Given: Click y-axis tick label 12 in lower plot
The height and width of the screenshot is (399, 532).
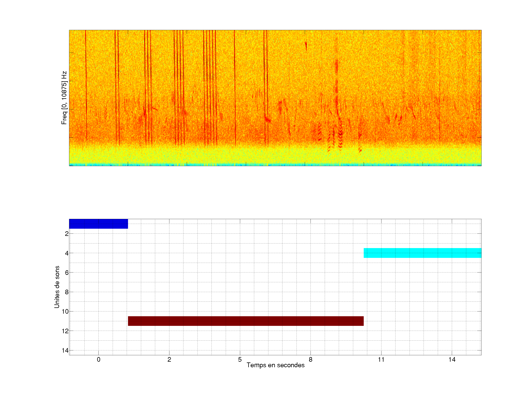Looking at the screenshot, I should click(65, 331).
